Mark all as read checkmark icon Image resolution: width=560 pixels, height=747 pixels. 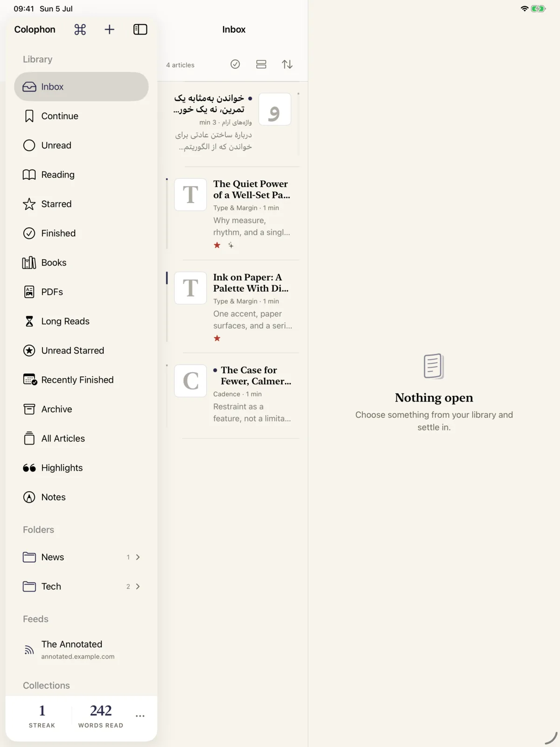[235, 64]
